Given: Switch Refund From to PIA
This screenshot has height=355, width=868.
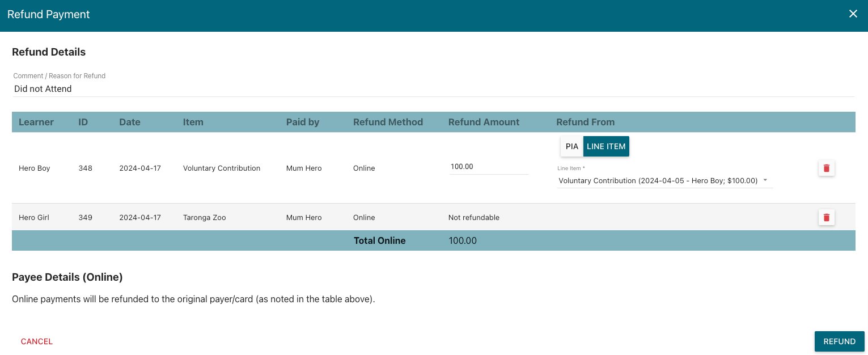Looking at the screenshot, I should pyautogui.click(x=571, y=146).
